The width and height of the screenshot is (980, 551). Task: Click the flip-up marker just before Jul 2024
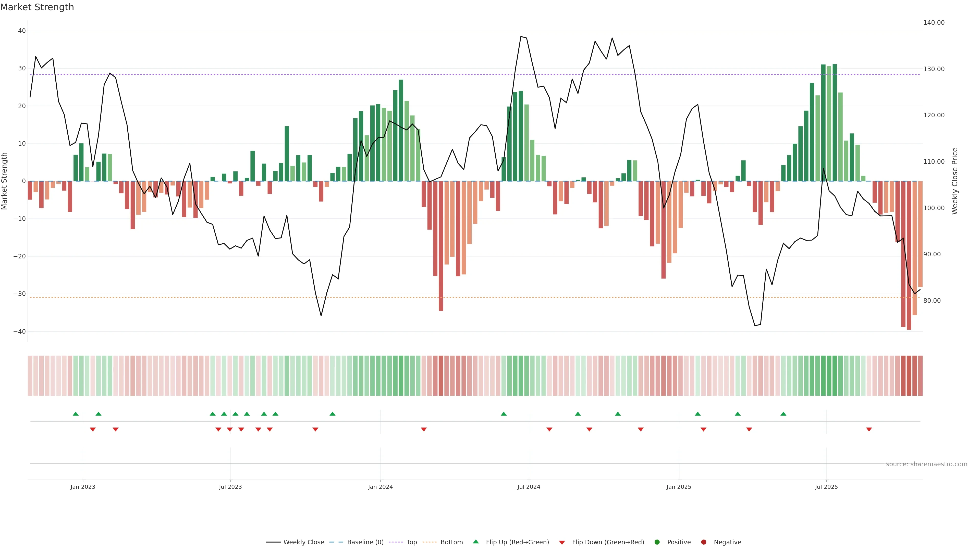[x=504, y=414]
